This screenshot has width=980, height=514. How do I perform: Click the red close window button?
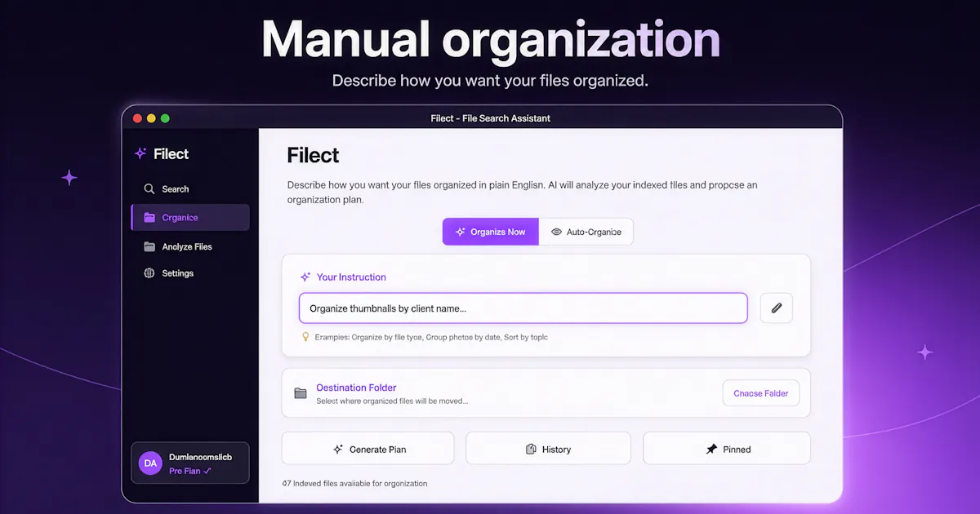click(137, 118)
